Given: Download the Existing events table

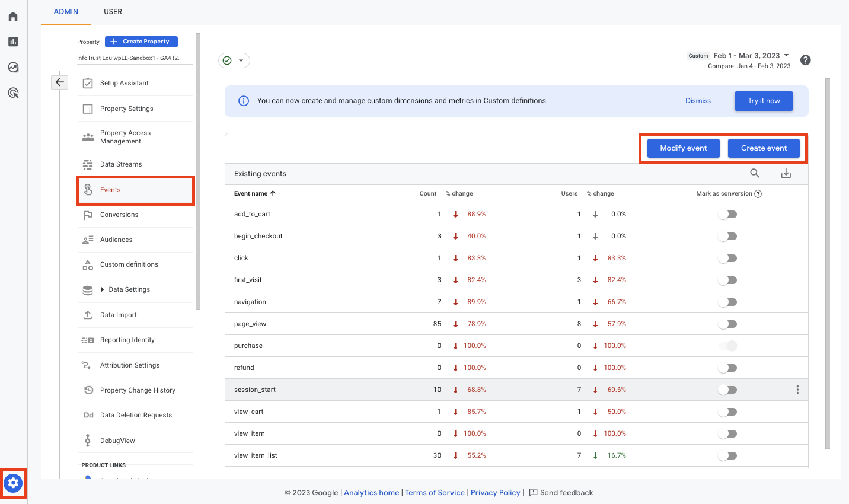Looking at the screenshot, I should 786,173.
